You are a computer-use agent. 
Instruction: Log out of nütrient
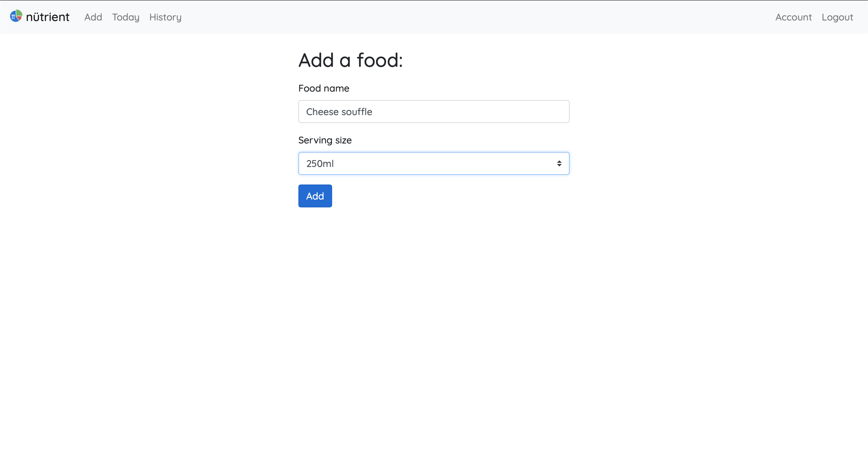click(838, 17)
